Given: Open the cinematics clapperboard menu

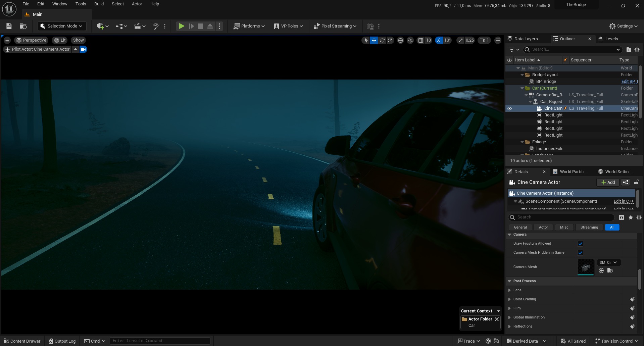Looking at the screenshot, I should point(140,26).
